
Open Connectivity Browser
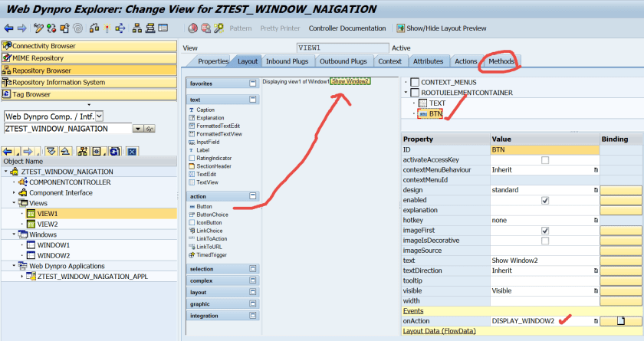(x=89, y=46)
